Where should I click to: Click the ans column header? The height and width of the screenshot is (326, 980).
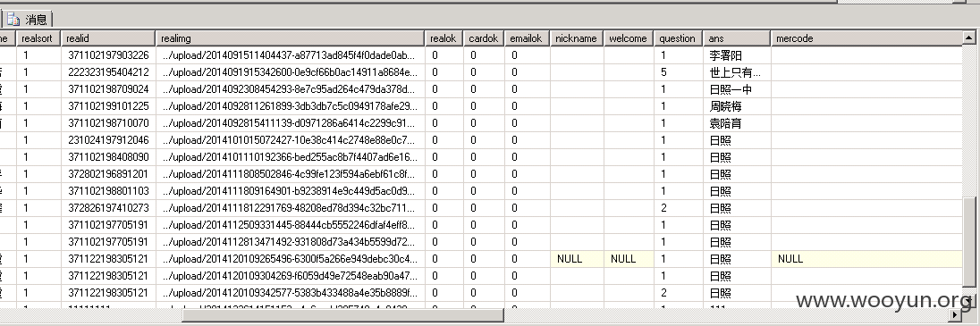tap(737, 38)
